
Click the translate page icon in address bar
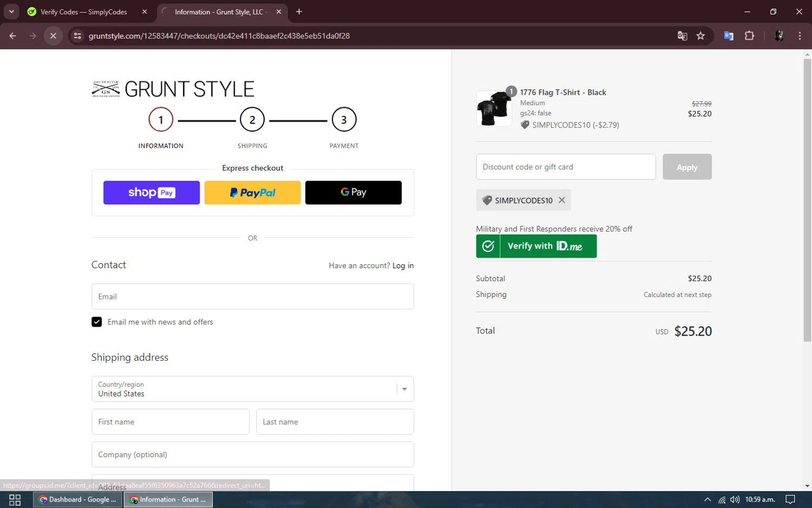(682, 36)
